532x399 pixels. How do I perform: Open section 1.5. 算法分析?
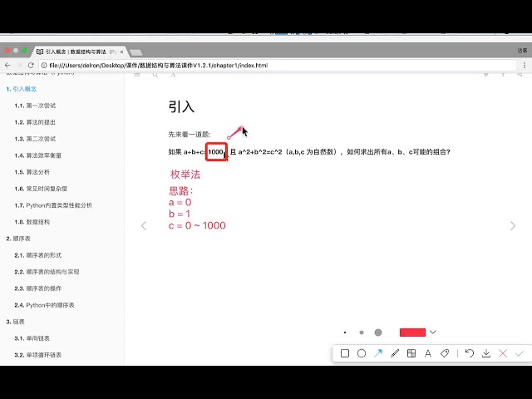click(x=32, y=172)
